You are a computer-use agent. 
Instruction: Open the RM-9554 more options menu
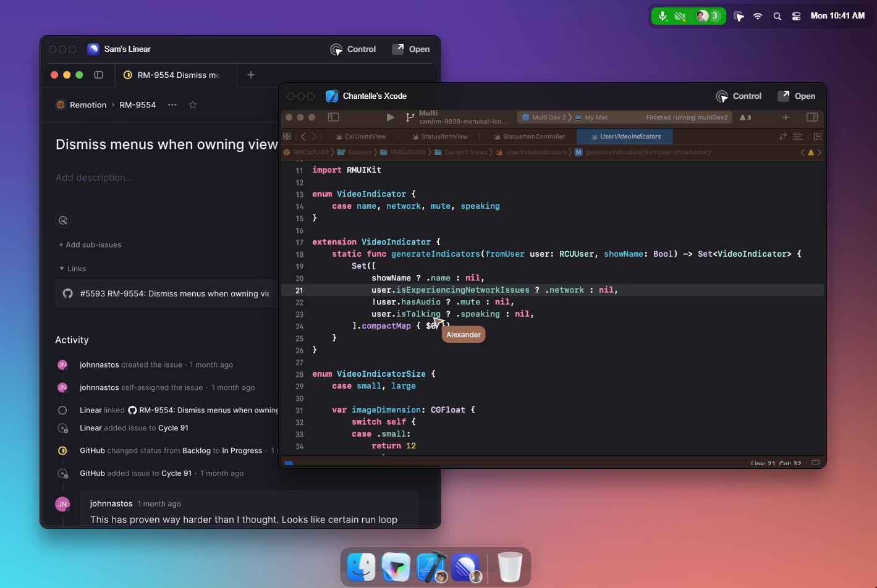pos(172,105)
